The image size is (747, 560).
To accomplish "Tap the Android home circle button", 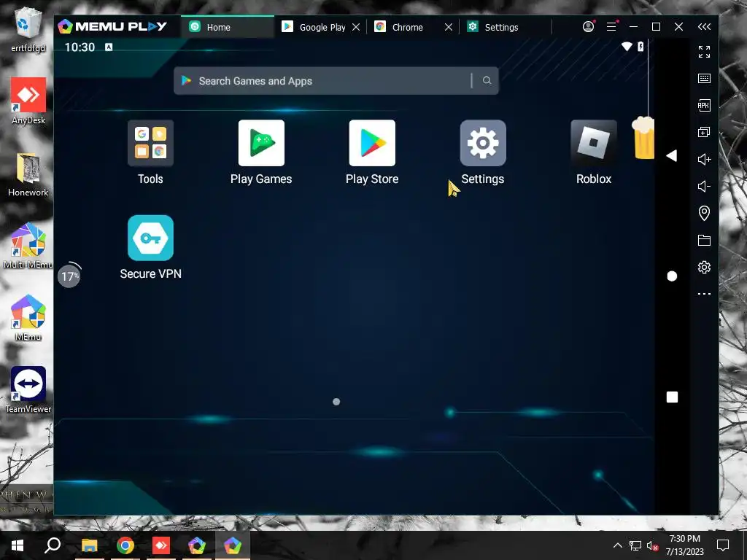I will coord(672,276).
